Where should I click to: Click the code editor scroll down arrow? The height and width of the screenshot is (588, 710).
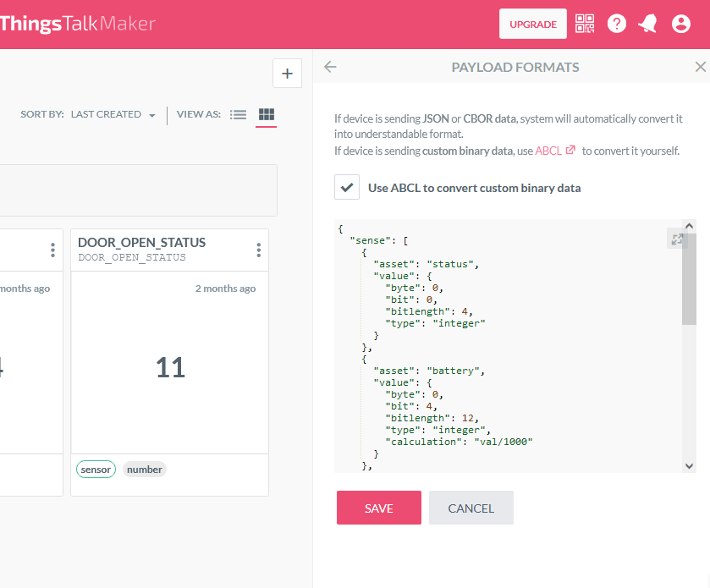pyautogui.click(x=689, y=466)
